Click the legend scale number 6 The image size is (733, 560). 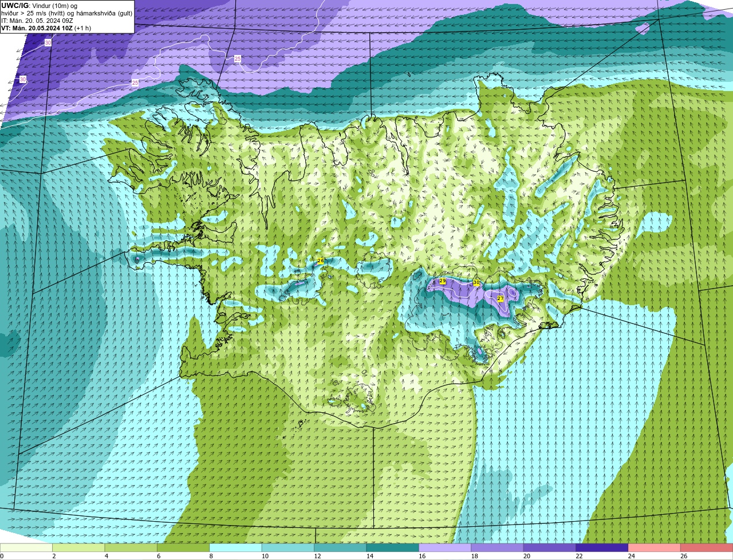[158, 556]
